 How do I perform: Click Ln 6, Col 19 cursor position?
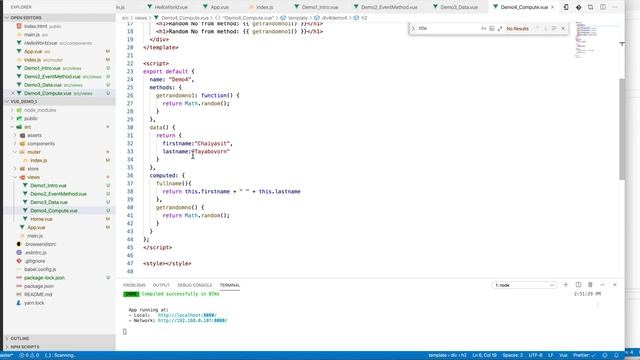pyautogui.click(x=485, y=356)
